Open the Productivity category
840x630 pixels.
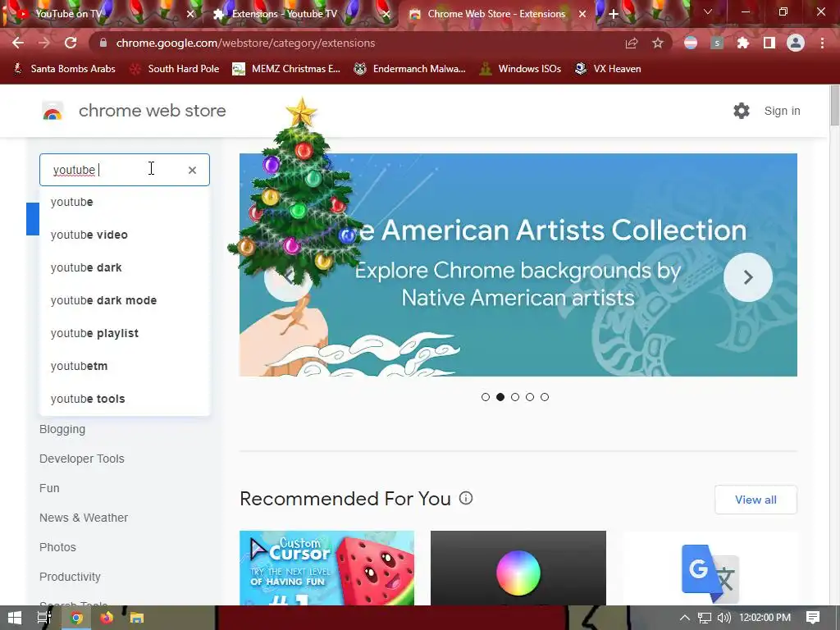click(x=70, y=577)
